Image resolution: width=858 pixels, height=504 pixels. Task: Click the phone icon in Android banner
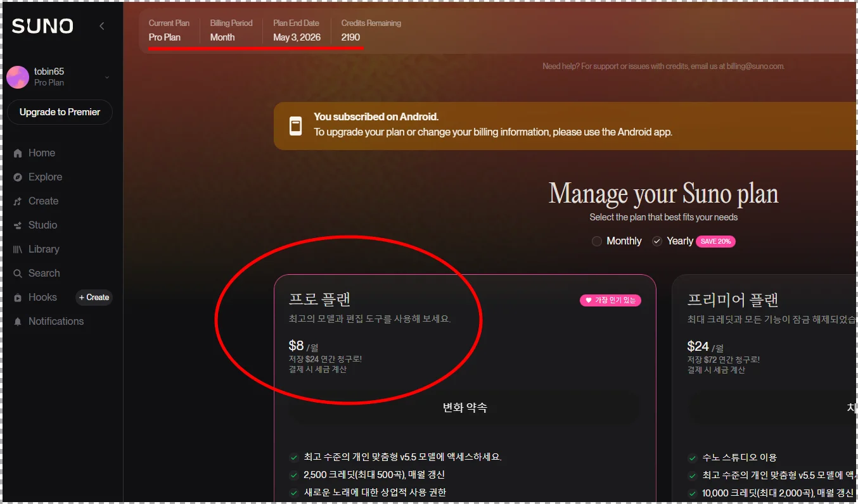pos(295,126)
